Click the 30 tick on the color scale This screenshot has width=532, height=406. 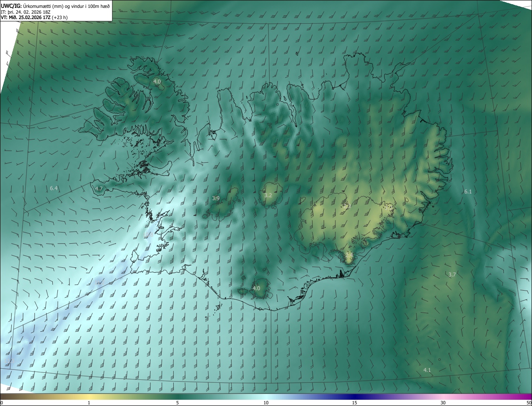[443, 403]
